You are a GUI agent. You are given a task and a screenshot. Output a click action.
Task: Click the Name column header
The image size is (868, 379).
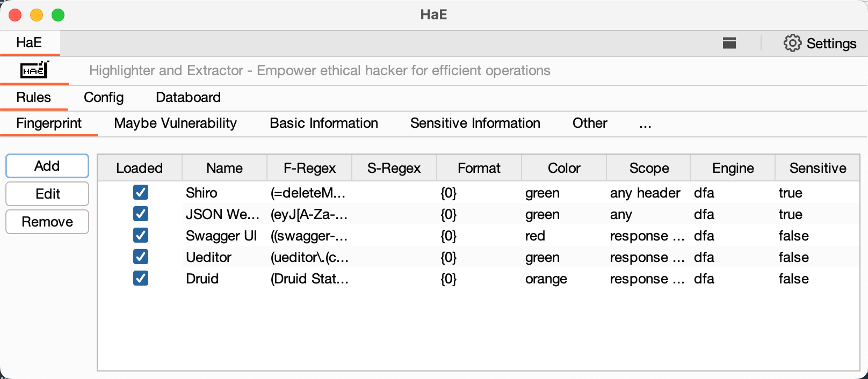point(224,168)
